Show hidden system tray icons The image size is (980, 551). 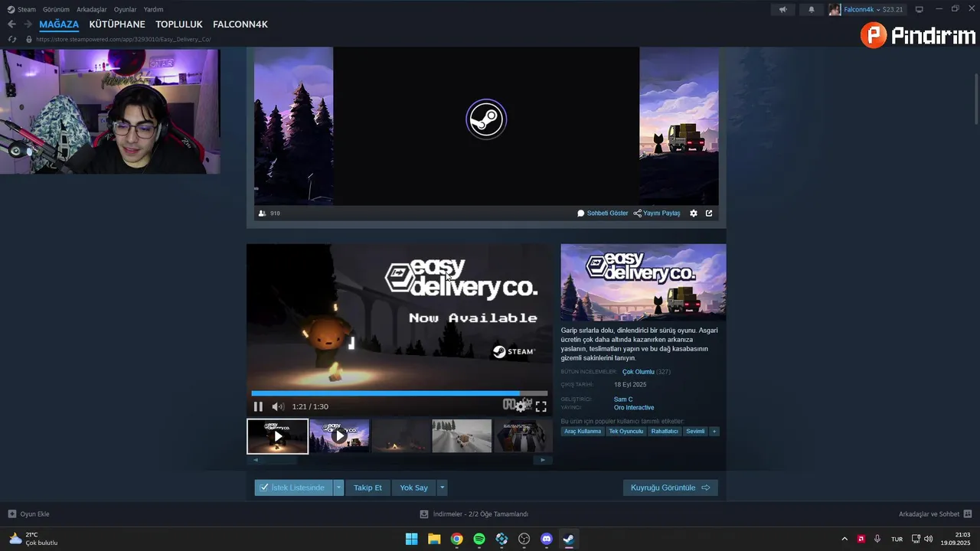(844, 539)
